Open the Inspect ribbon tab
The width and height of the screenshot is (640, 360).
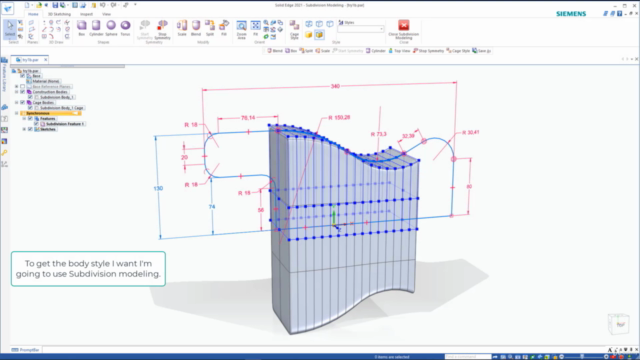pyautogui.click(x=86, y=14)
